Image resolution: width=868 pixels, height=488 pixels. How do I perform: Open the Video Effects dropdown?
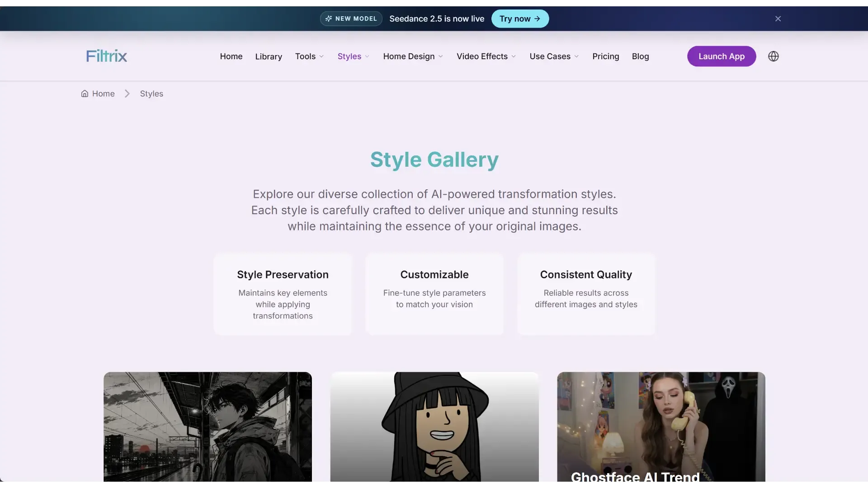click(486, 56)
